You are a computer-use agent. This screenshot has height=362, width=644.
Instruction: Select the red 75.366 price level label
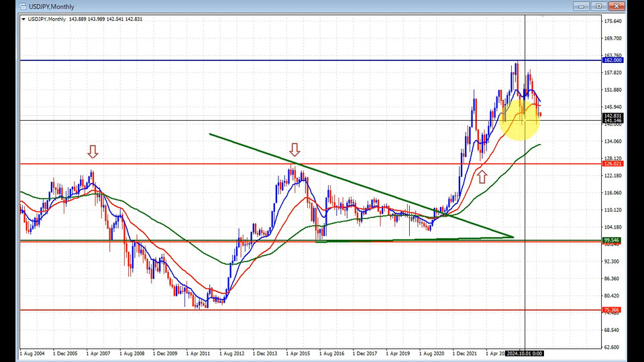(612, 310)
